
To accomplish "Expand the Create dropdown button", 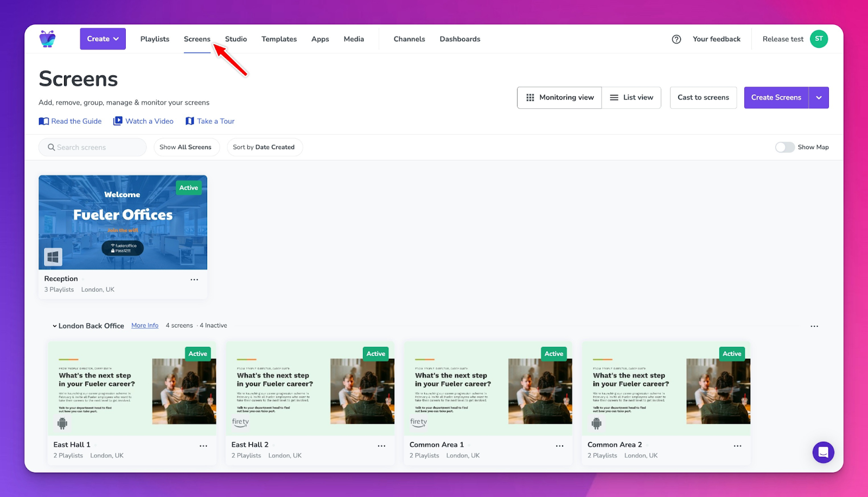I will click(x=103, y=39).
